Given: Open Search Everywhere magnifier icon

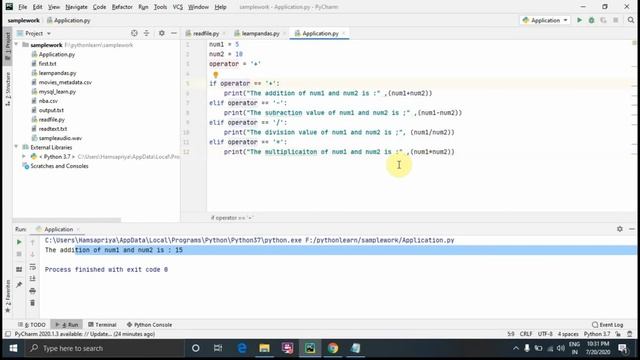Looking at the screenshot, I should pyautogui.click(x=631, y=20).
